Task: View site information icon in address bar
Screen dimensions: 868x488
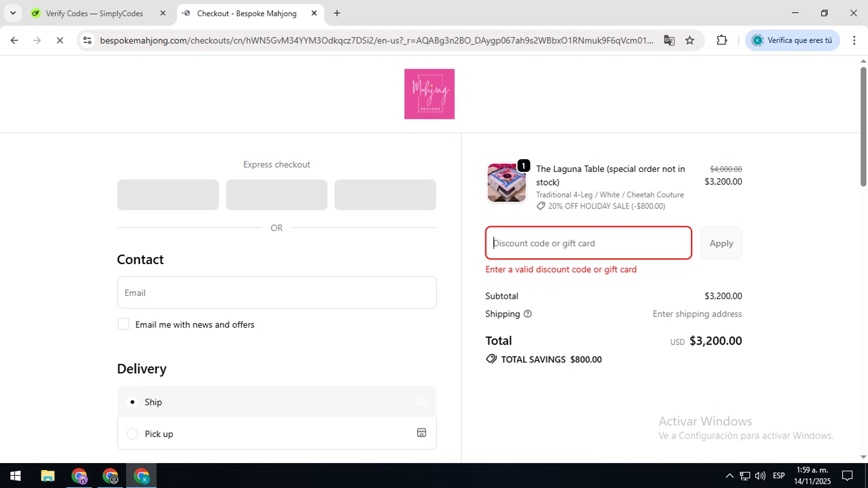Action: [87, 41]
